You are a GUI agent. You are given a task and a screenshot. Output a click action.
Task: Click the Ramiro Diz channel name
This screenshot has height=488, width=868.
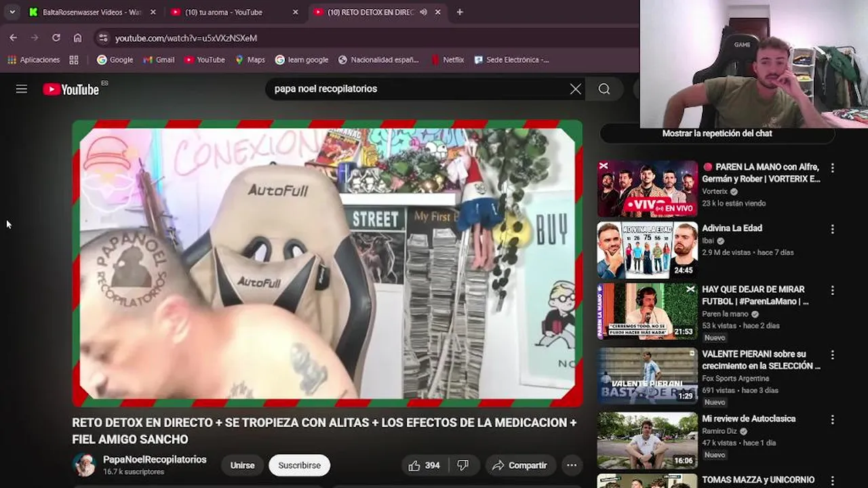(x=719, y=431)
